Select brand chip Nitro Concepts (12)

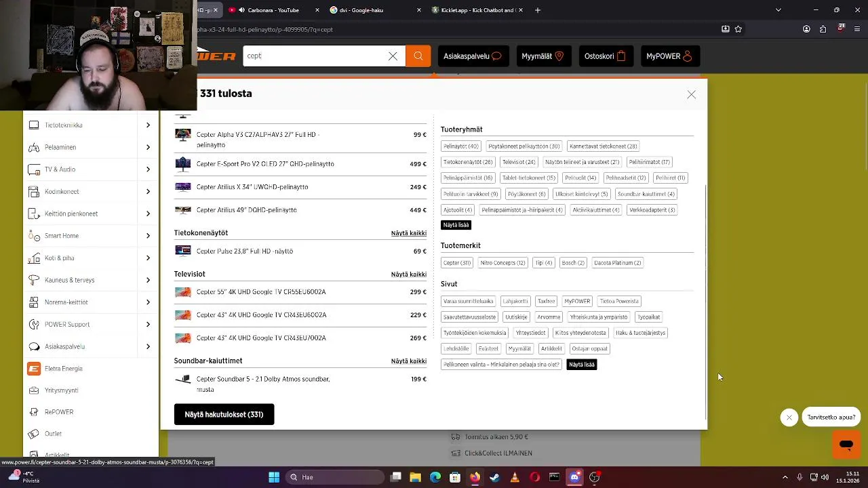(x=502, y=263)
